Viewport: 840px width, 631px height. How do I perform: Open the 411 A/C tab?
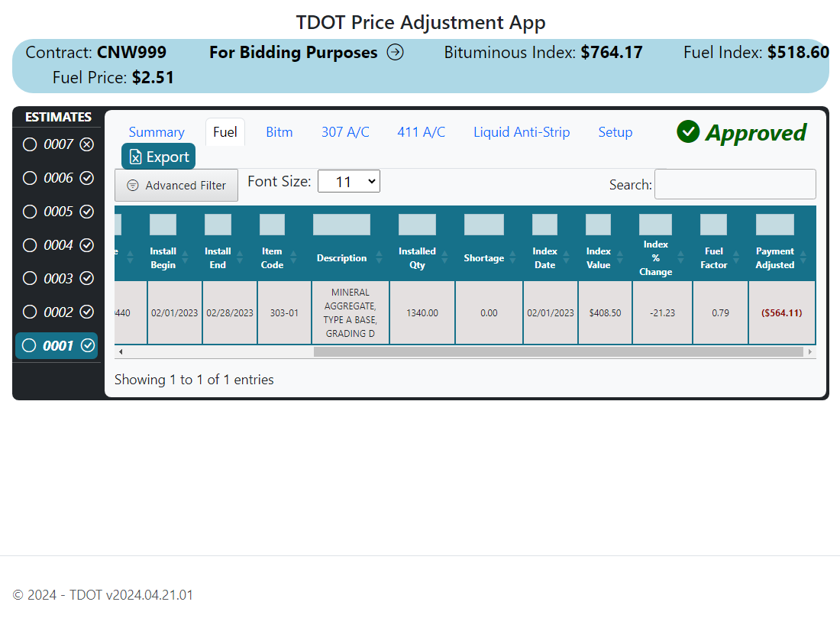click(421, 132)
